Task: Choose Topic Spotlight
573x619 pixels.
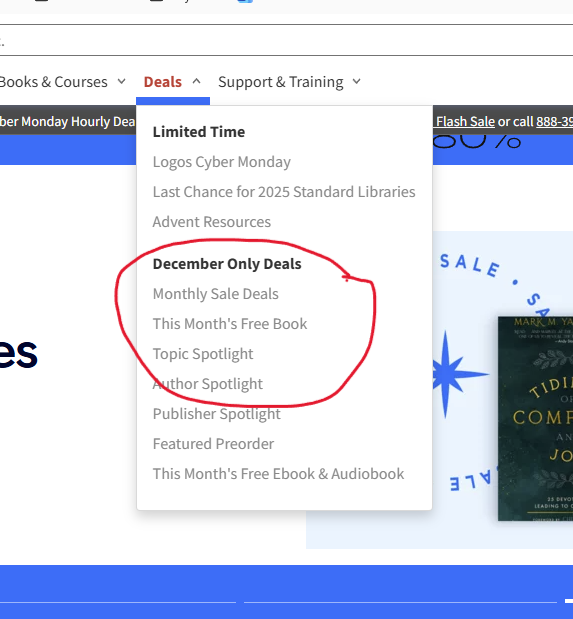Action: point(203,354)
